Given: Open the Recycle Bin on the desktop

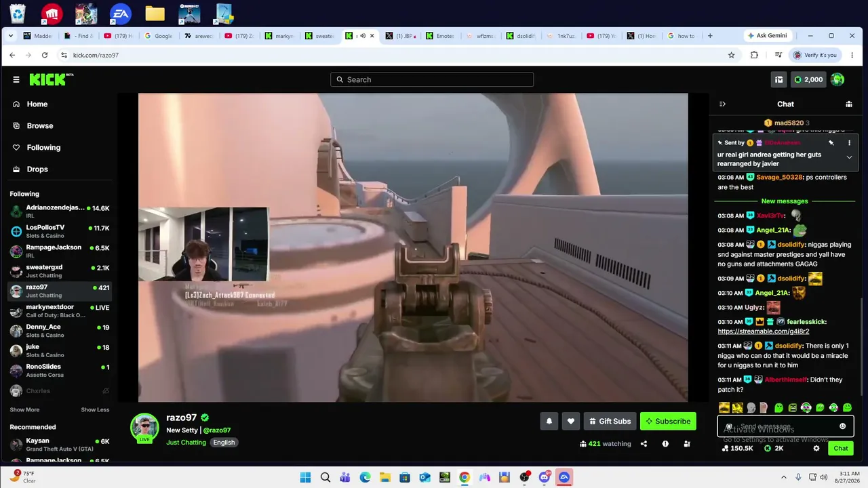Looking at the screenshot, I should 18,13.
